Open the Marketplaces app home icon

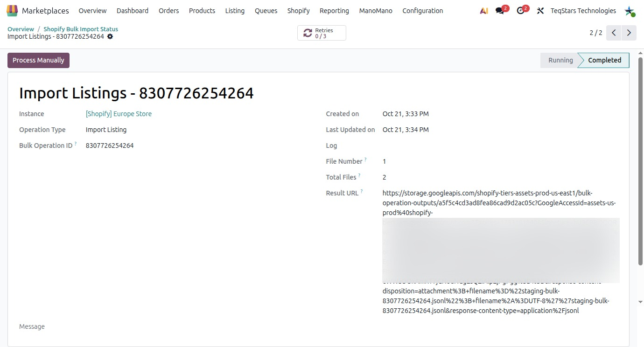[12, 10]
